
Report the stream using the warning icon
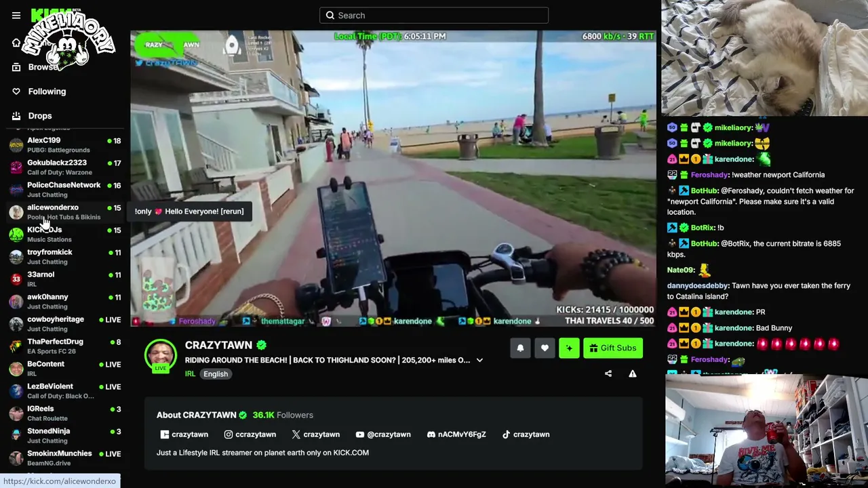(x=633, y=373)
